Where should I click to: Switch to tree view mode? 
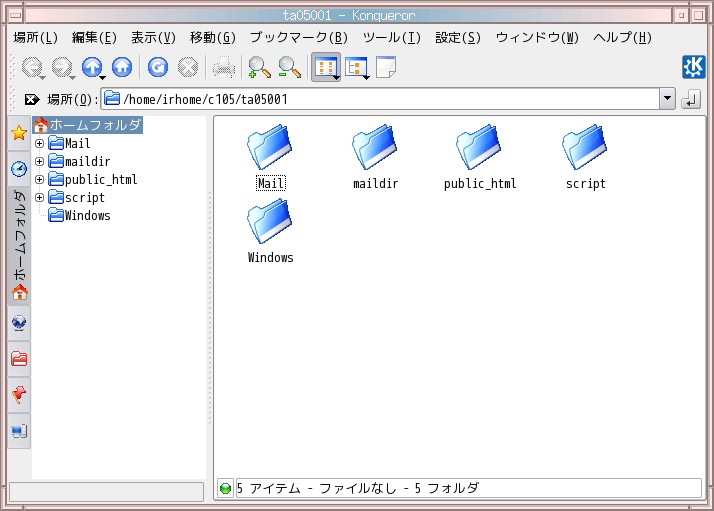point(356,67)
